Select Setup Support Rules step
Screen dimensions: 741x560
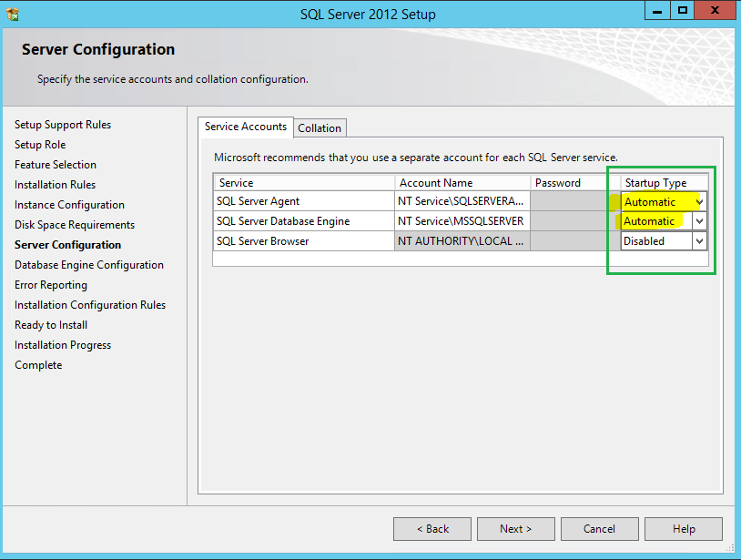(x=63, y=125)
